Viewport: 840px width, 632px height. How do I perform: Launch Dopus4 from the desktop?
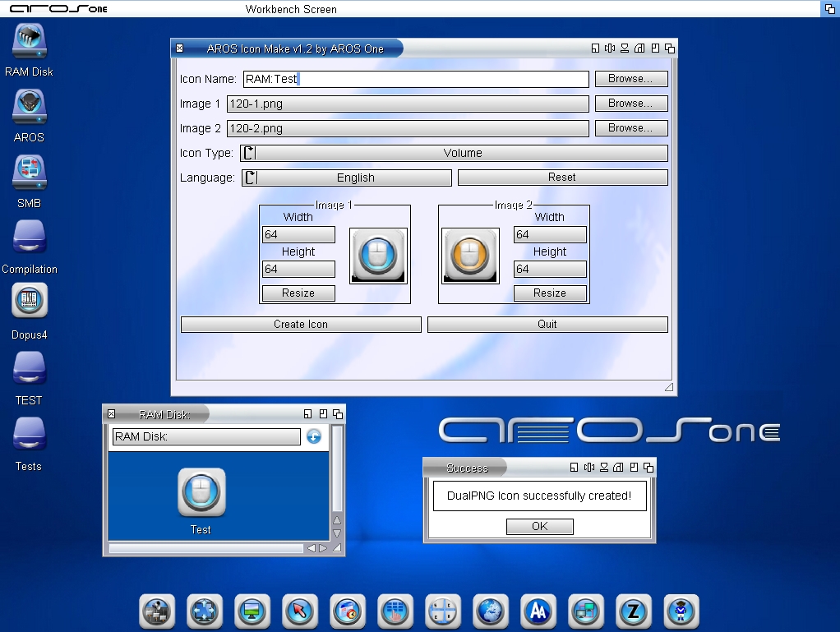point(30,301)
